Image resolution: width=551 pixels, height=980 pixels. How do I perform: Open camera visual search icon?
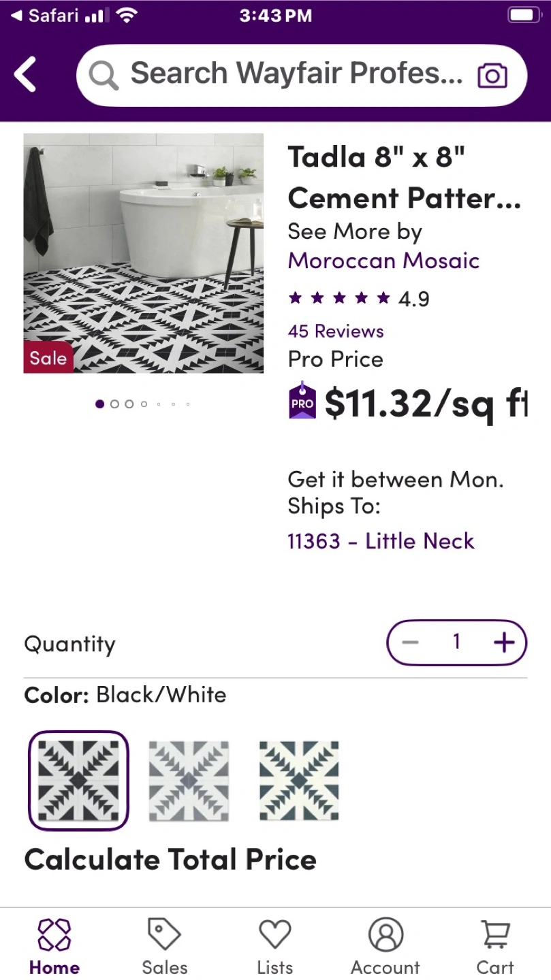pyautogui.click(x=492, y=75)
